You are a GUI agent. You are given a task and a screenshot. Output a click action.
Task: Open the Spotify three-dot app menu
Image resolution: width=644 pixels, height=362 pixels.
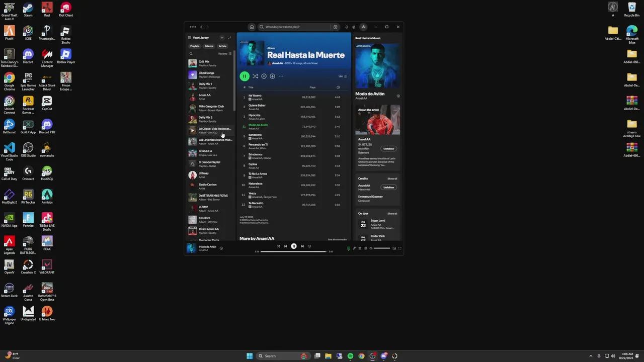tap(193, 27)
